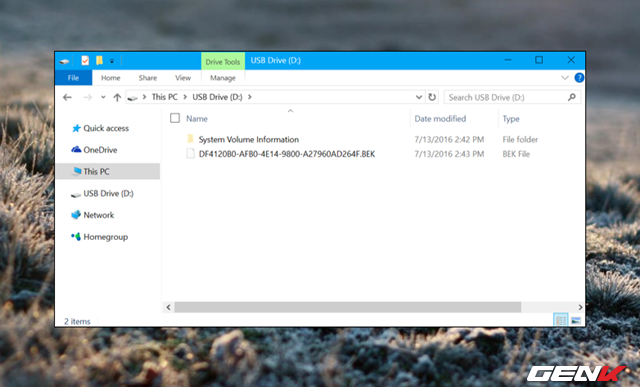Expand the ribbon with the chevron
The height and width of the screenshot is (387, 640).
coord(565,78)
